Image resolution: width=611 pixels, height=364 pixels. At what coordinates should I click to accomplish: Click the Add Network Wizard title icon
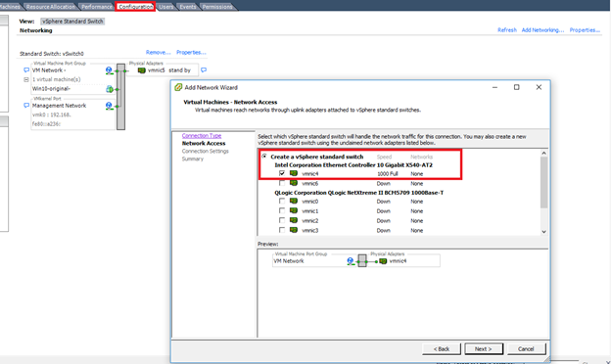(x=178, y=87)
